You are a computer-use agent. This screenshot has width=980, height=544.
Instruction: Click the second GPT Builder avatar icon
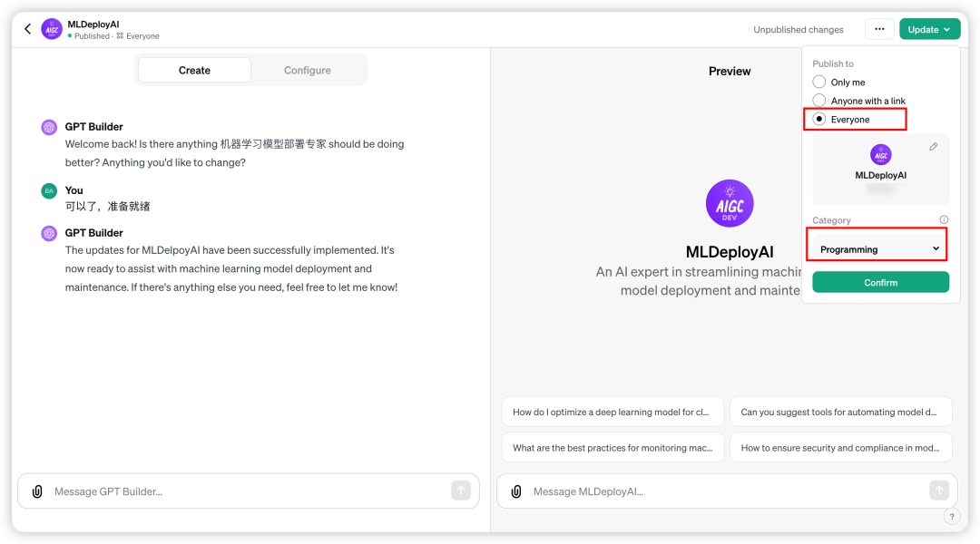tap(49, 234)
